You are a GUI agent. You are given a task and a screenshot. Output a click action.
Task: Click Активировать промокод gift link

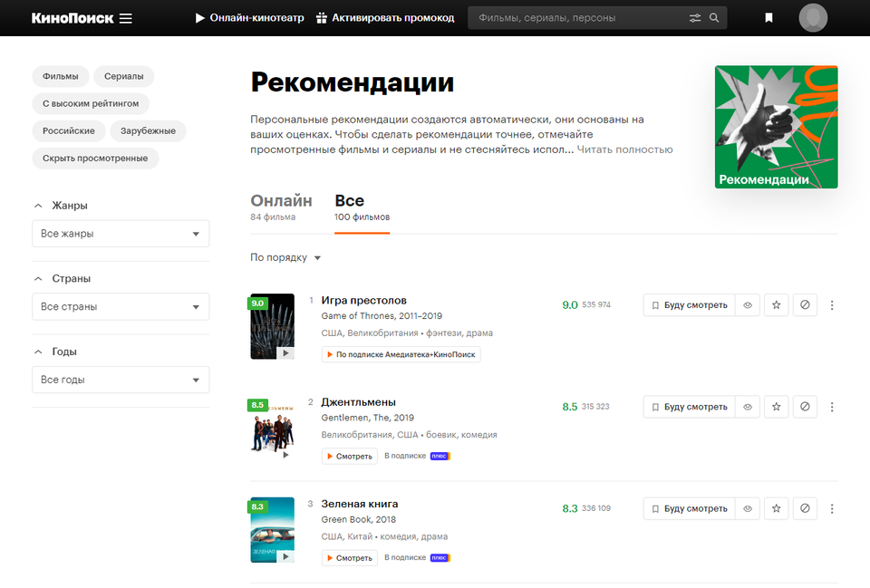[x=385, y=18]
